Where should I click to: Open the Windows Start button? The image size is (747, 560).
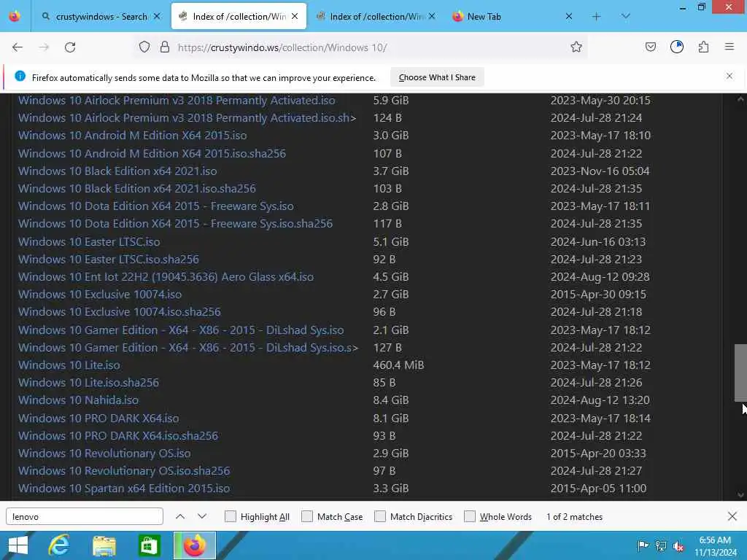18,545
